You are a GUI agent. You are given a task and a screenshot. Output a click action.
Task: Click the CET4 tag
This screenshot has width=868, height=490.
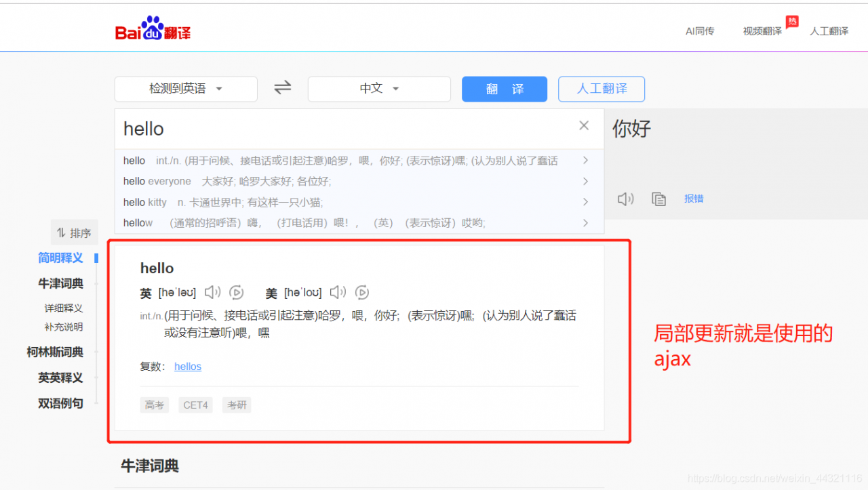(x=195, y=405)
